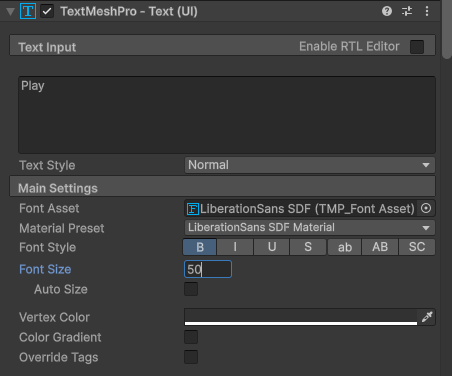Enable the RTL Editor checkbox
Screen dimensions: 452x376
point(417,47)
